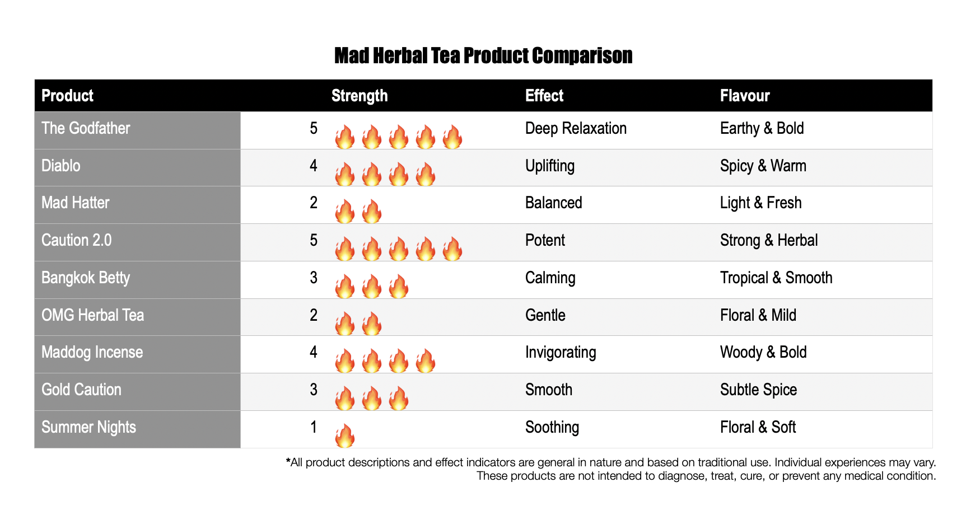
Task: Select the Gold Caution product cell
Action: (138, 392)
